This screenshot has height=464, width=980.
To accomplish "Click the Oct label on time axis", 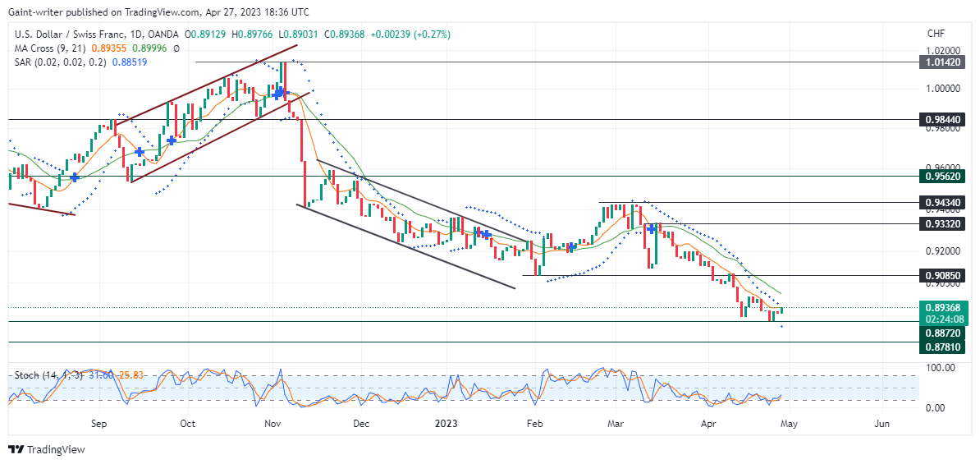I will 187,424.
